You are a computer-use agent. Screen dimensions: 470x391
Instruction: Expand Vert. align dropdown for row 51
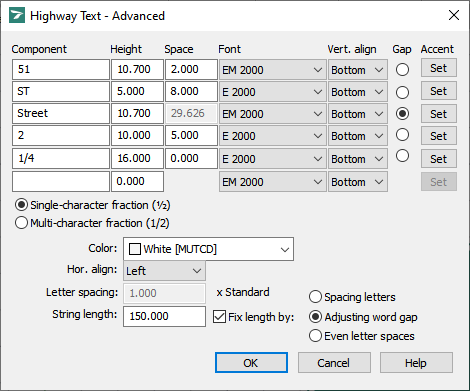tap(358, 70)
